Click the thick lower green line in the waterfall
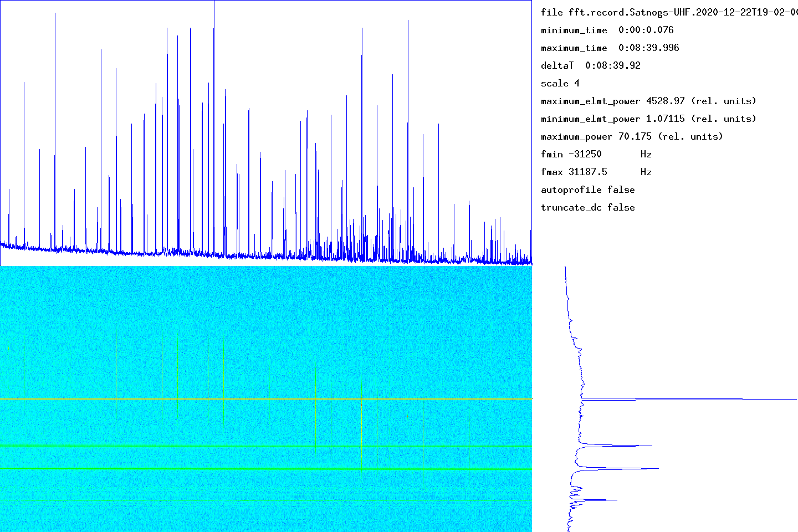The image size is (798, 532). [266, 469]
